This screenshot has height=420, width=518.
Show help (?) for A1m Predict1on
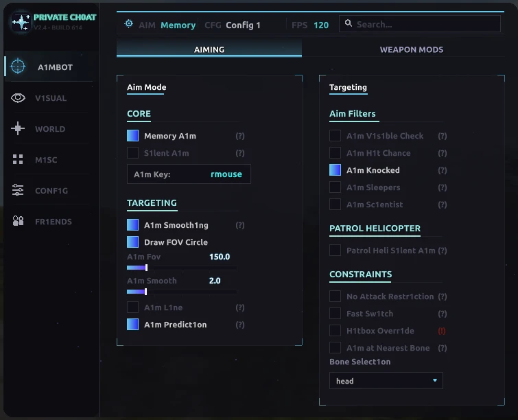tap(240, 325)
